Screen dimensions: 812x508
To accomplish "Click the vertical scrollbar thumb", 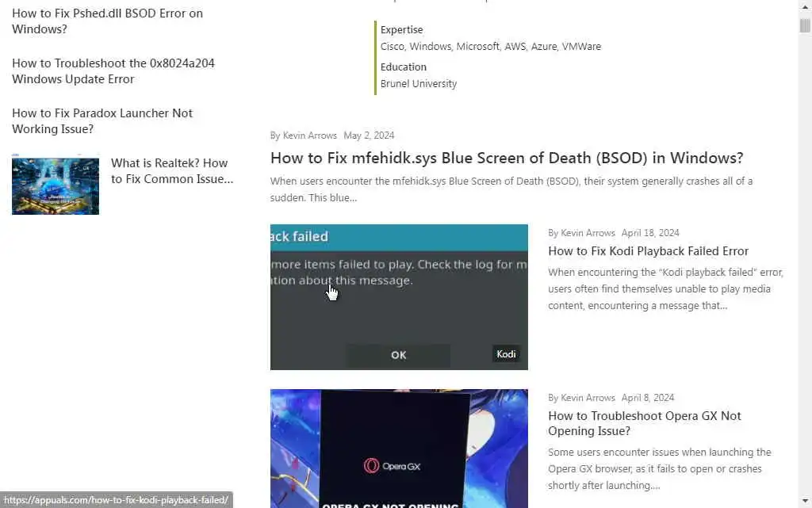I will click(x=805, y=25).
